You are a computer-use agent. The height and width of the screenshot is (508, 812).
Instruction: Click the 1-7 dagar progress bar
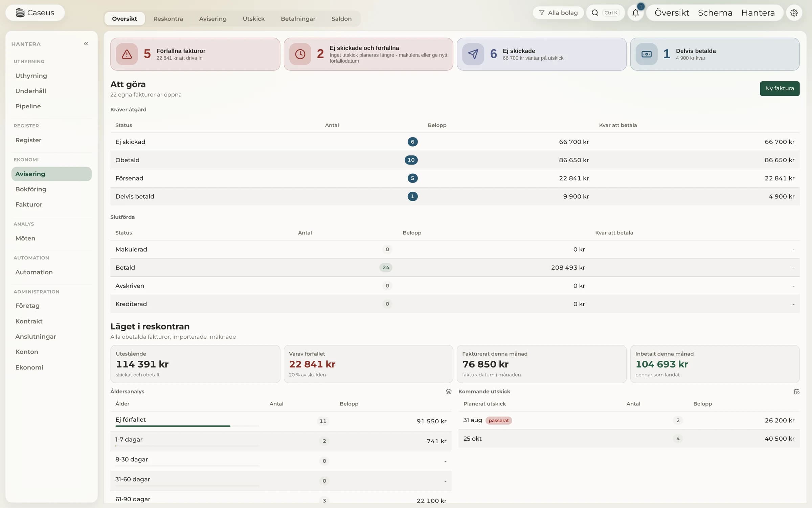pyautogui.click(x=187, y=446)
